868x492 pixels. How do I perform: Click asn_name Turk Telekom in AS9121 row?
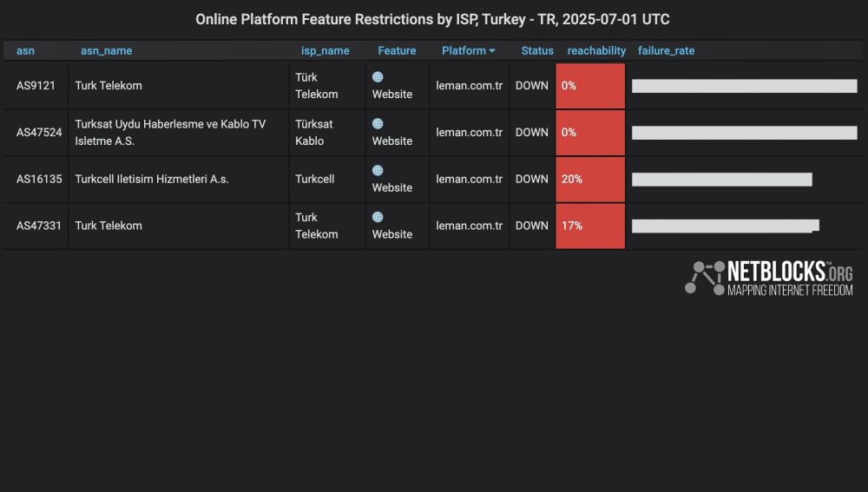(x=108, y=86)
